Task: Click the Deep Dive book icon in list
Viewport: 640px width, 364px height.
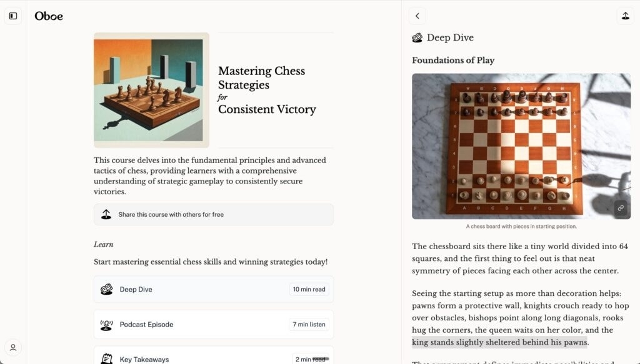Action: point(107,289)
